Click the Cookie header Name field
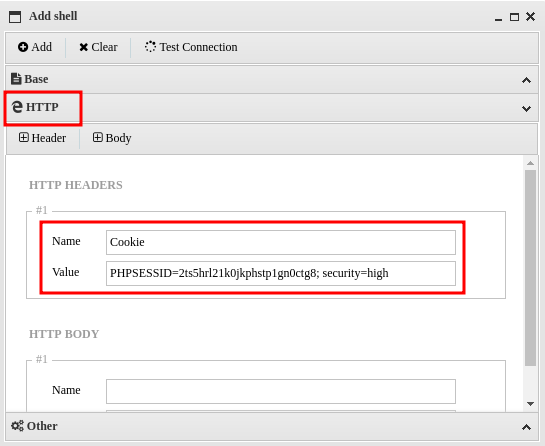Screen dimensions: 545x446 pyautogui.click(x=281, y=242)
